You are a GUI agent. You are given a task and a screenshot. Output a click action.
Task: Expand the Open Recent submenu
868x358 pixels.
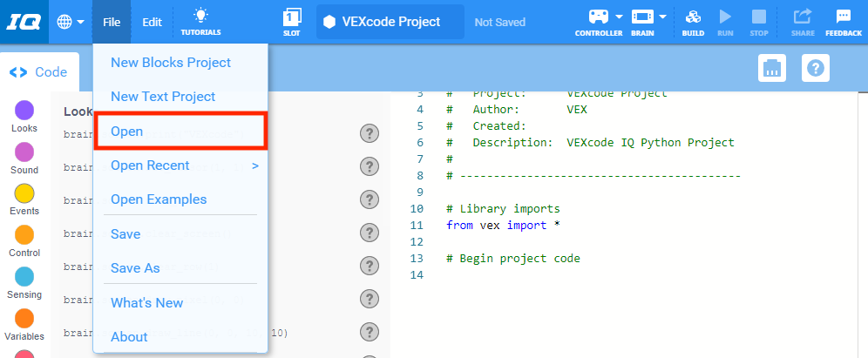[180, 165]
